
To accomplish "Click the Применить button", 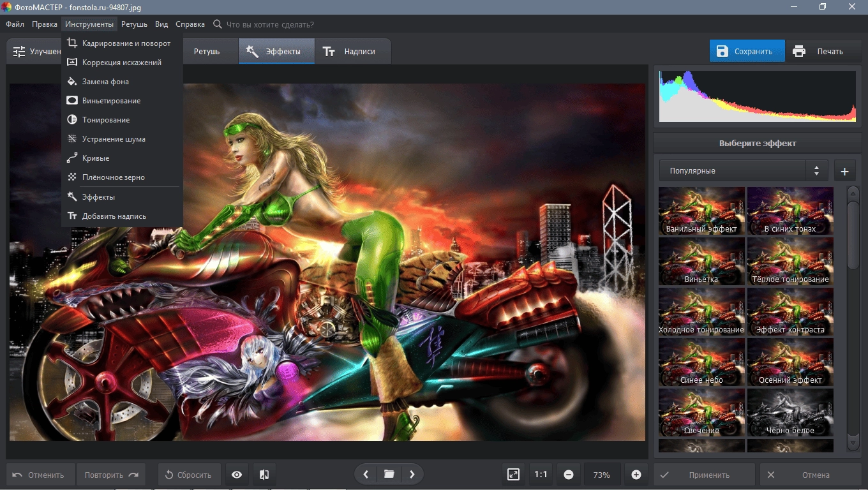I will pos(703,475).
